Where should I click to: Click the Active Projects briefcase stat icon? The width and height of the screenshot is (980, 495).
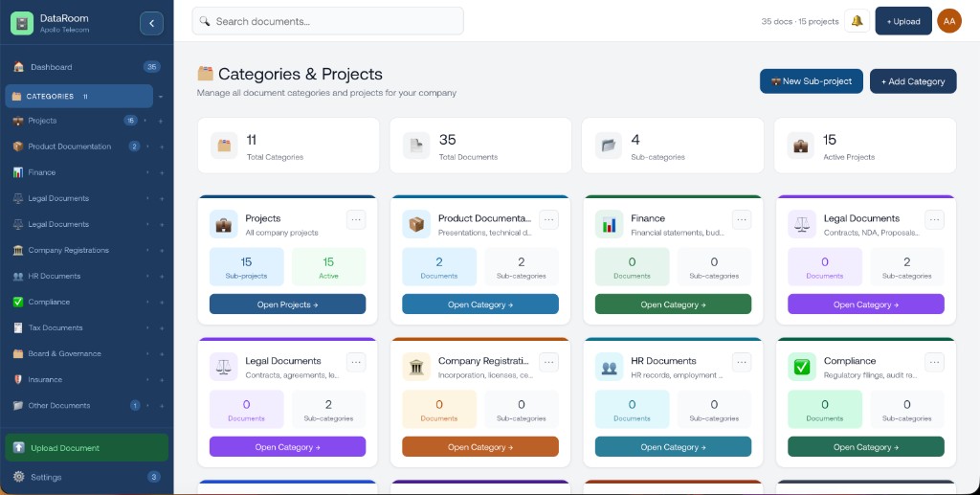[801, 146]
